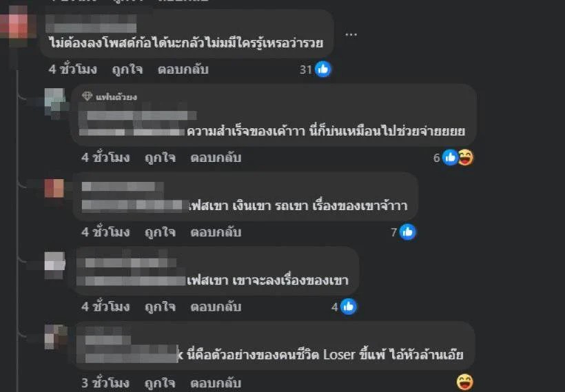Click ถูกใจ under ความสำเร็จของเค้า reply
Image resolution: width=565 pixels, height=392 pixels.
160,158
